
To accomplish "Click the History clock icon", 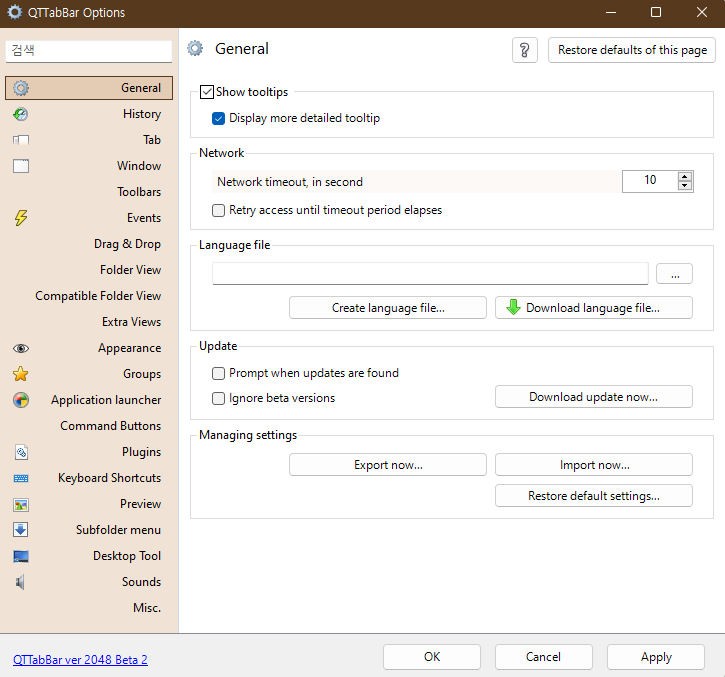I will tap(21, 114).
